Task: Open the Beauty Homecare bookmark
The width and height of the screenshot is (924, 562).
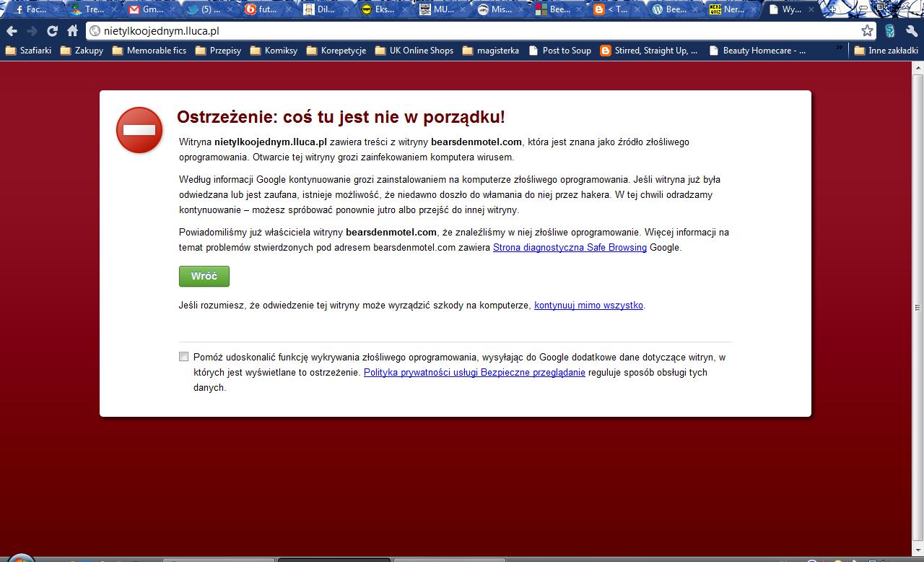Action: [757, 51]
